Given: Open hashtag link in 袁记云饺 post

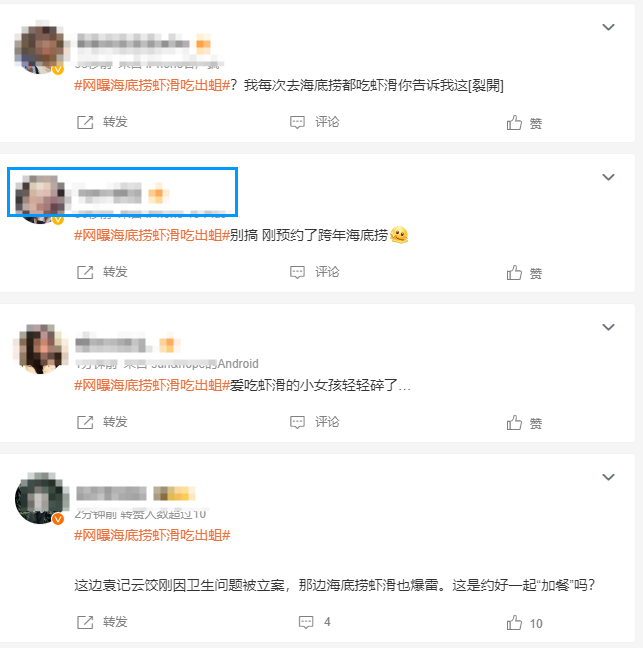Looking at the screenshot, I should pyautogui.click(x=152, y=536).
